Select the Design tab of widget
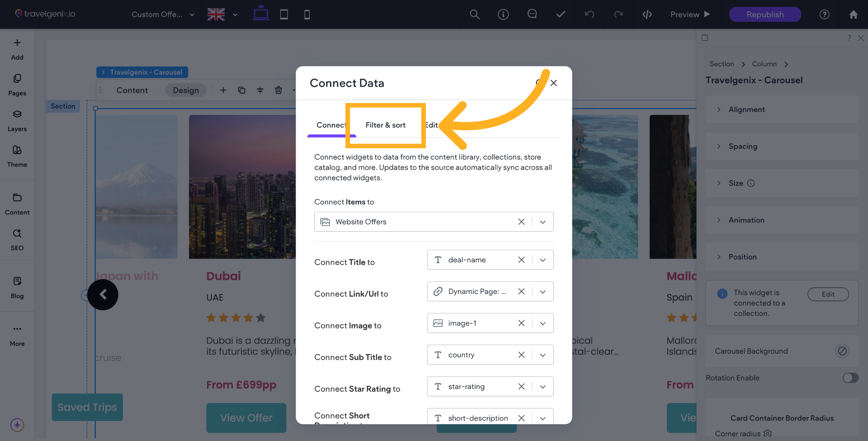 186,90
